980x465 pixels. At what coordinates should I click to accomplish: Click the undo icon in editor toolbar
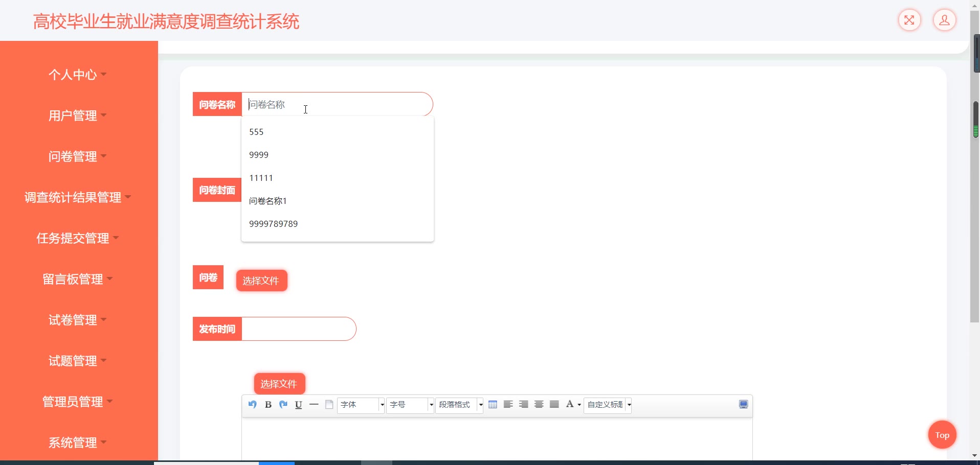252,405
